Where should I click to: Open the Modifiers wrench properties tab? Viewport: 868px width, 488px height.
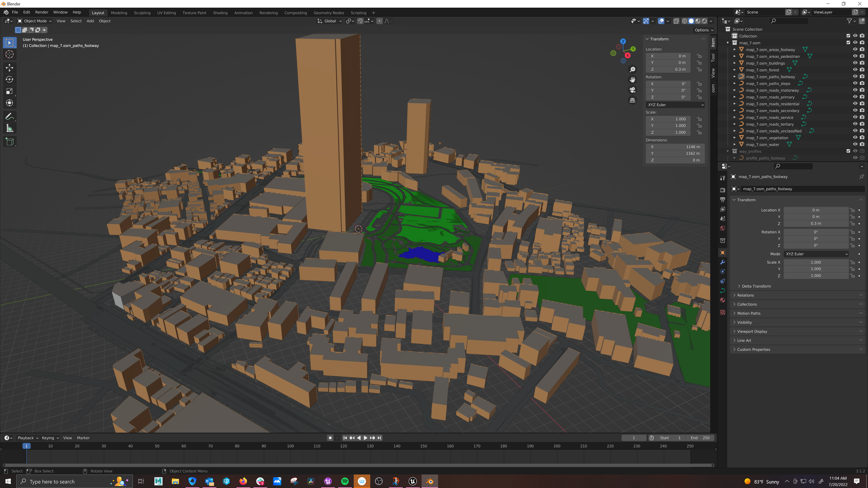point(723,262)
